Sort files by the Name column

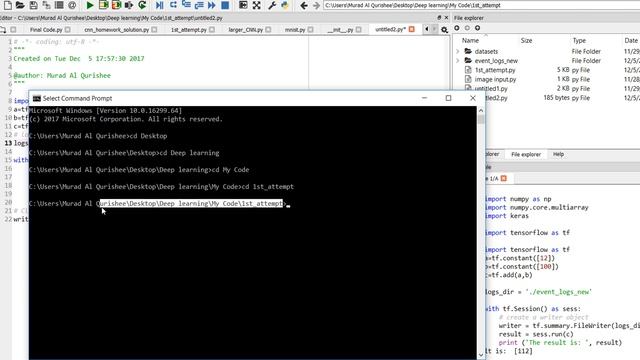(x=470, y=40)
